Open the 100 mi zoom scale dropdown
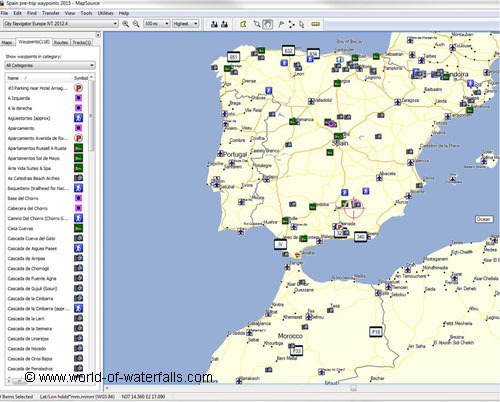The image size is (500, 402). tap(157, 24)
